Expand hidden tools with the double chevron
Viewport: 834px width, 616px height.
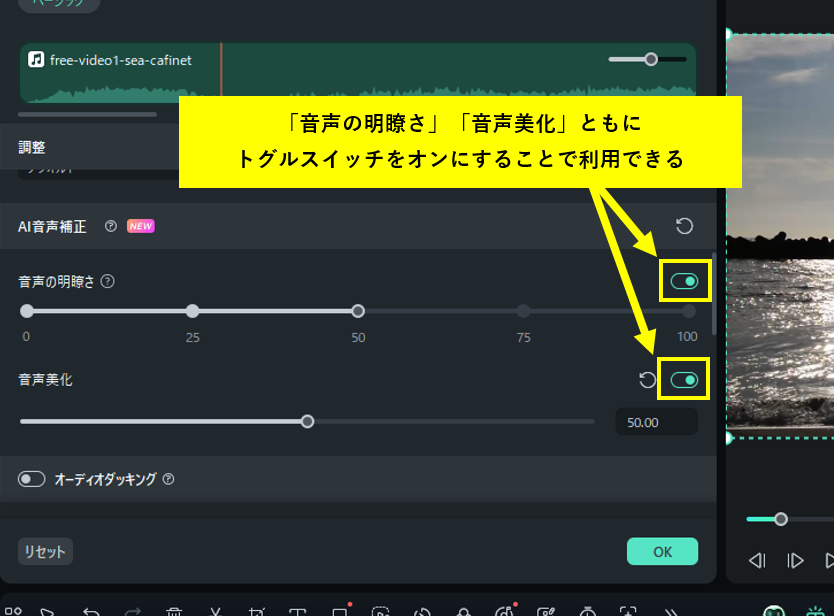click(x=670, y=611)
